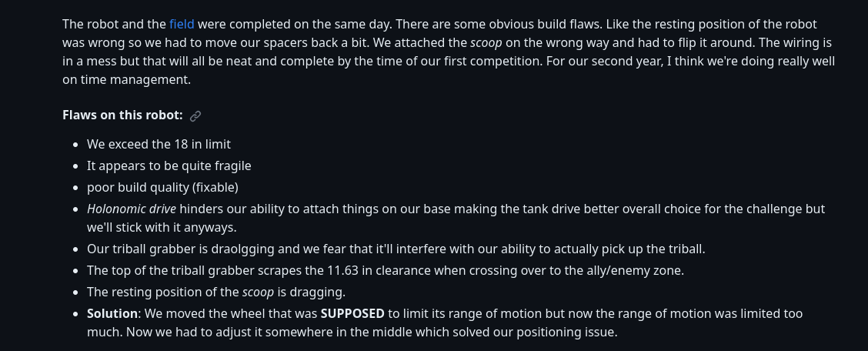Click the bold "Solution" label
This screenshot has height=351, width=868.
click(x=112, y=313)
